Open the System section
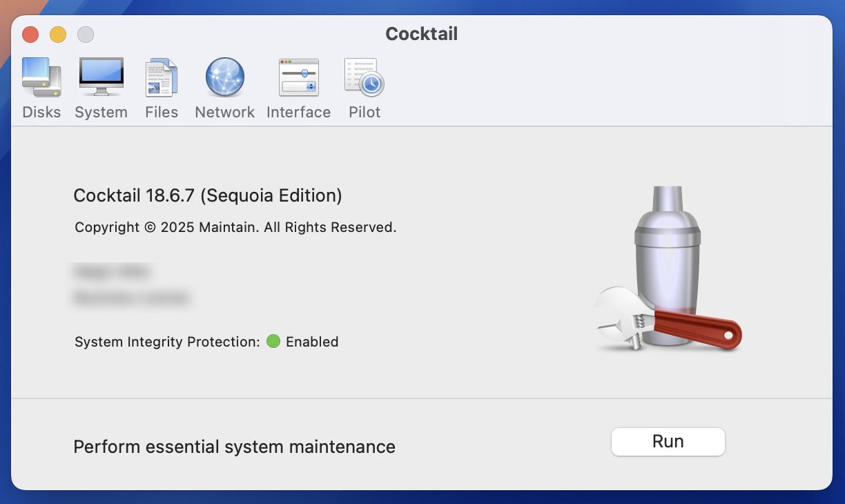This screenshot has width=845, height=504. [x=101, y=86]
